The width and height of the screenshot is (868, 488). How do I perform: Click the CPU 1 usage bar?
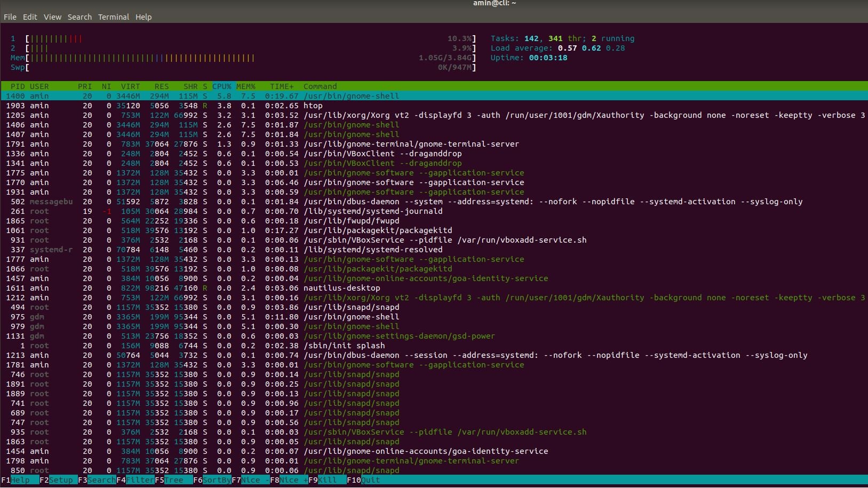tap(243, 38)
